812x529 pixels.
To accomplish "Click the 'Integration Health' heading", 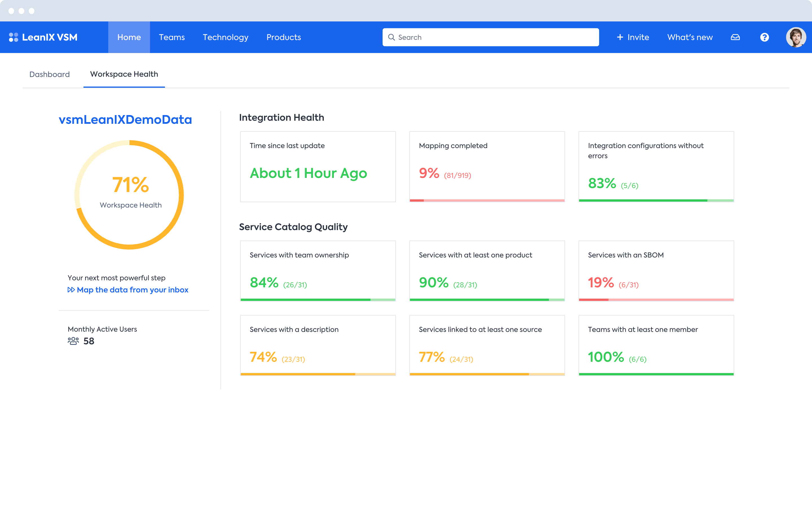I will (281, 117).
